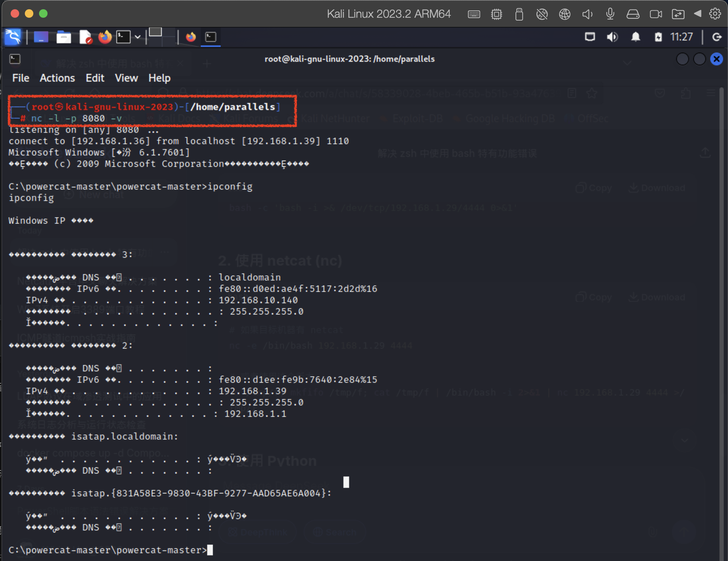Open notifications bell in the panel
The image size is (728, 561).
point(635,37)
